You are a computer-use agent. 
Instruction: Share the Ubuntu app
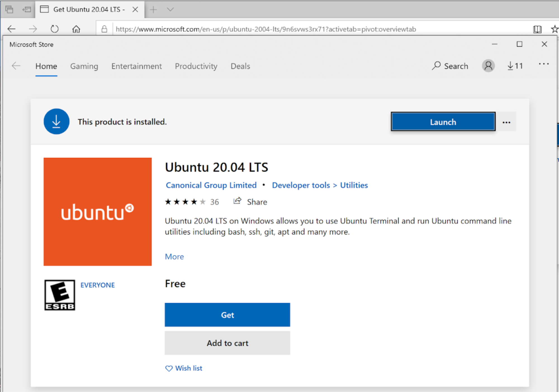[250, 202]
